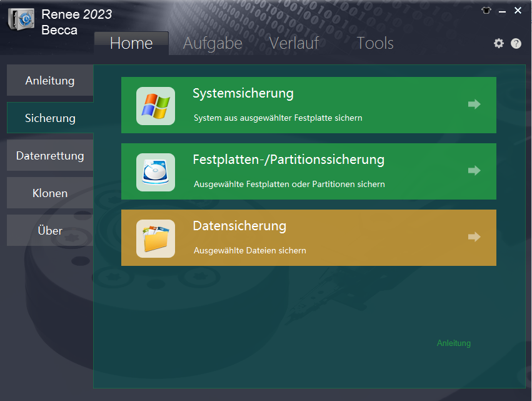Click the arrow on Festplatten-/Partitionssicherung row
532x401 pixels.
[474, 170]
